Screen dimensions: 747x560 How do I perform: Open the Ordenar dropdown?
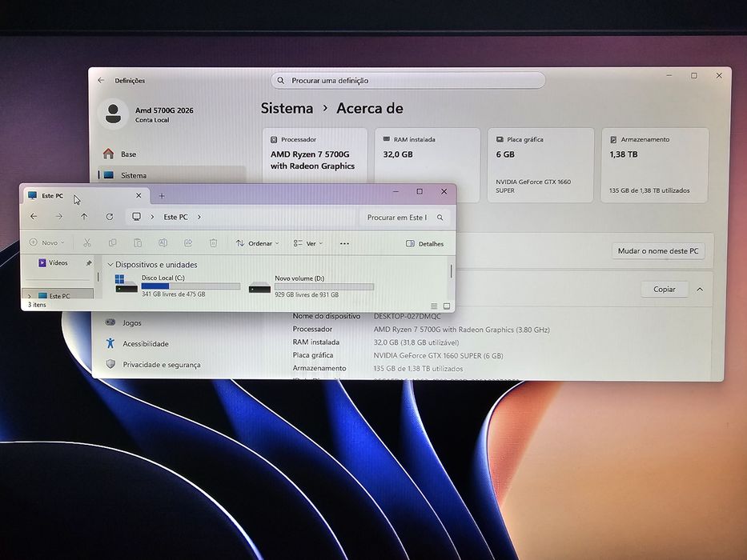(257, 243)
